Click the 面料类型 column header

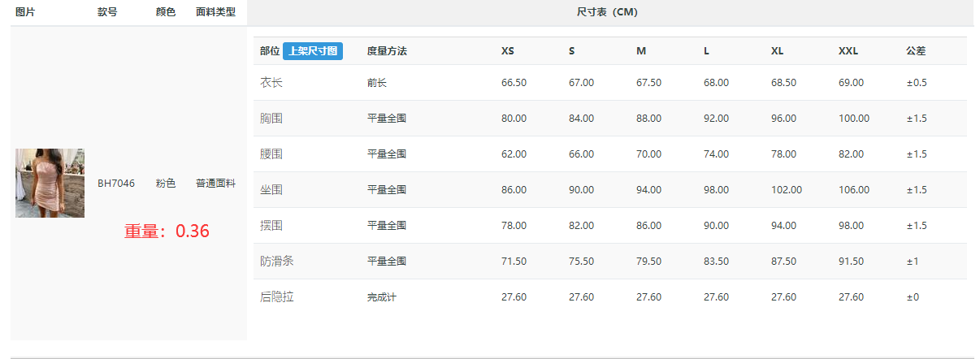[215, 12]
